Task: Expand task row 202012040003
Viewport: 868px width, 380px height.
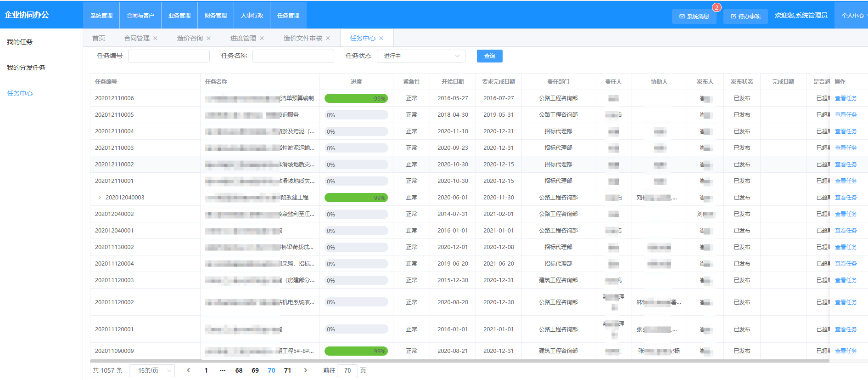Action: pyautogui.click(x=100, y=198)
